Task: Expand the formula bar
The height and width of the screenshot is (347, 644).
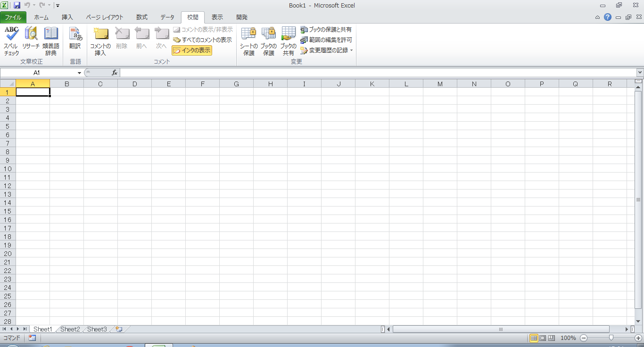Action: [x=640, y=73]
